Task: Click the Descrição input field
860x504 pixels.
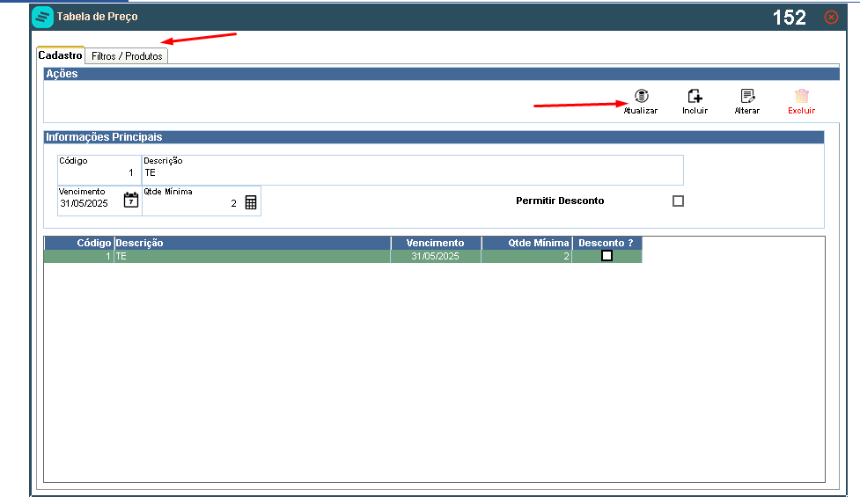Action: tap(413, 171)
